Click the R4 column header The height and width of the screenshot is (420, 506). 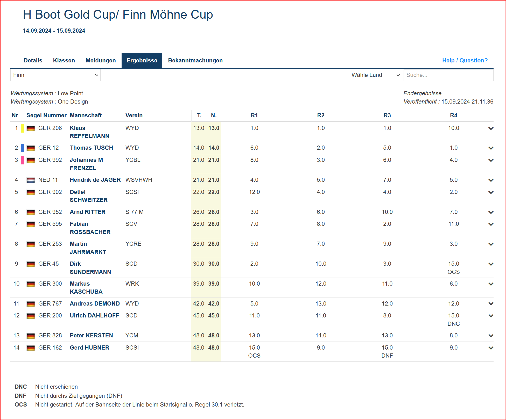[x=453, y=115]
